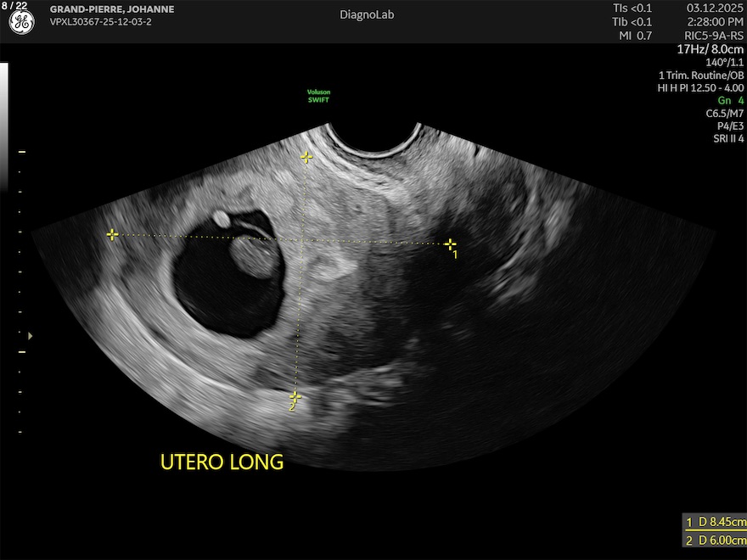The height and width of the screenshot is (560, 747).
Task: Click the patient ID VPXL30367-25-12-03-2
Action: [101, 22]
